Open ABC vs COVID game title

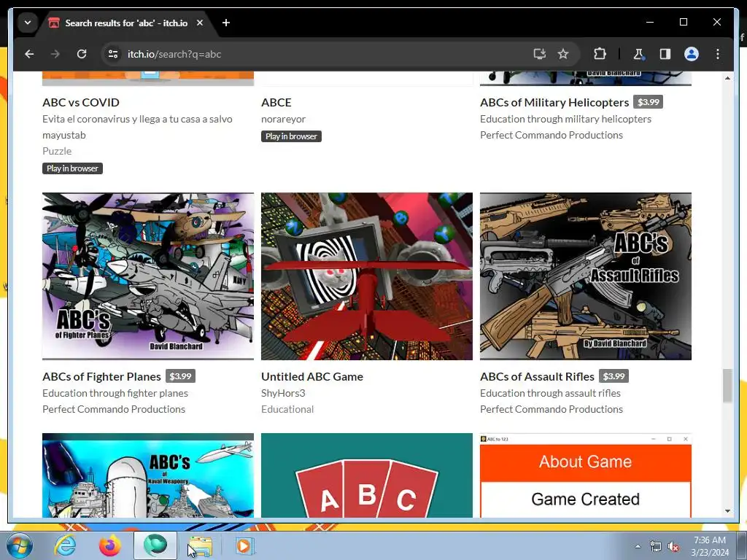coord(80,102)
